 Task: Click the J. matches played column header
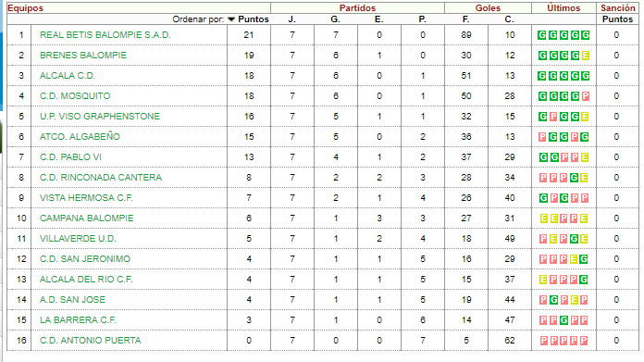point(292,19)
